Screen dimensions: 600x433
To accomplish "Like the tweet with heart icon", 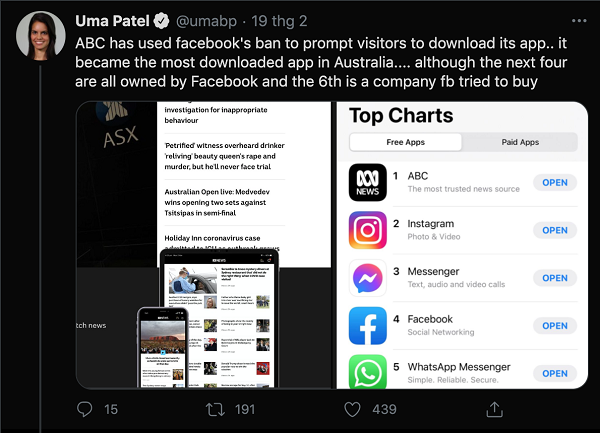I will coord(353,409).
